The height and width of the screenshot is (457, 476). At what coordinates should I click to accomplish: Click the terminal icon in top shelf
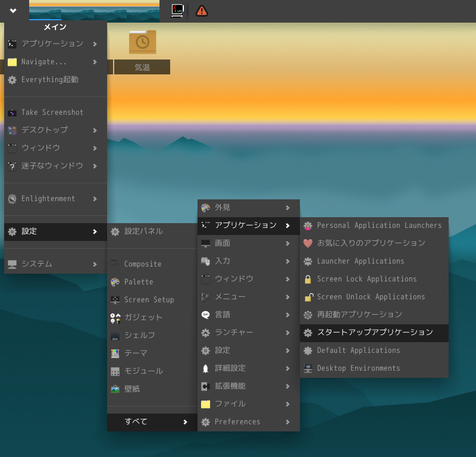pyautogui.click(x=177, y=11)
